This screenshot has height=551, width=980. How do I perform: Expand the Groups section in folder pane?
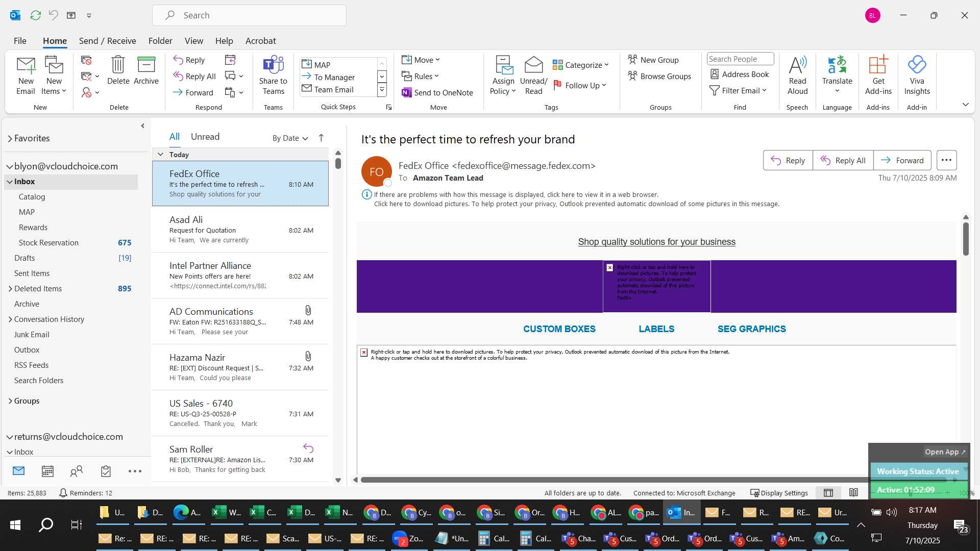pos(10,401)
